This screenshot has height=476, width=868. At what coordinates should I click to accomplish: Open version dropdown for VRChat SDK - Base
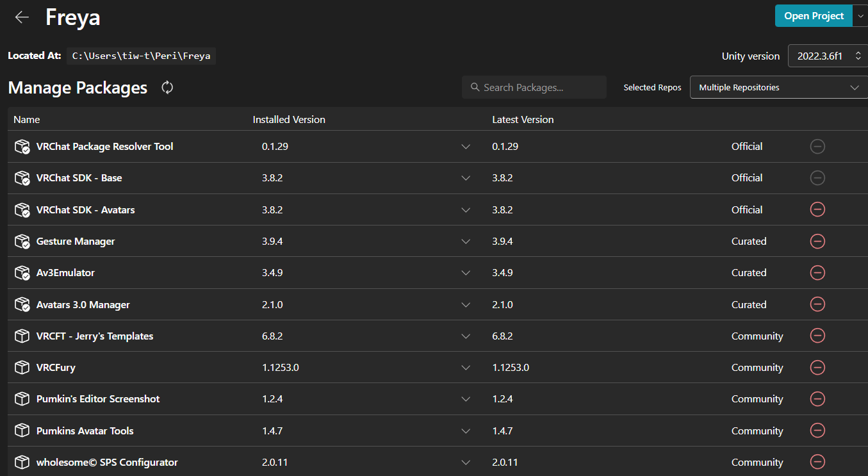point(466,178)
